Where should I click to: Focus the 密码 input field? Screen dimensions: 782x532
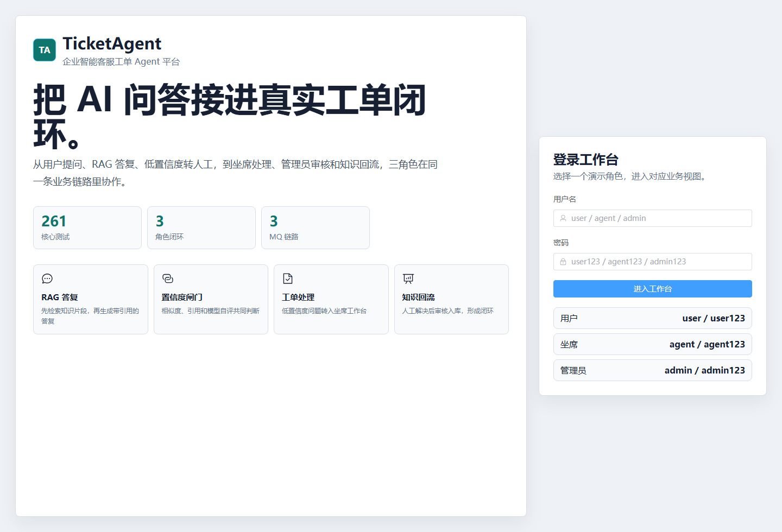click(x=653, y=262)
